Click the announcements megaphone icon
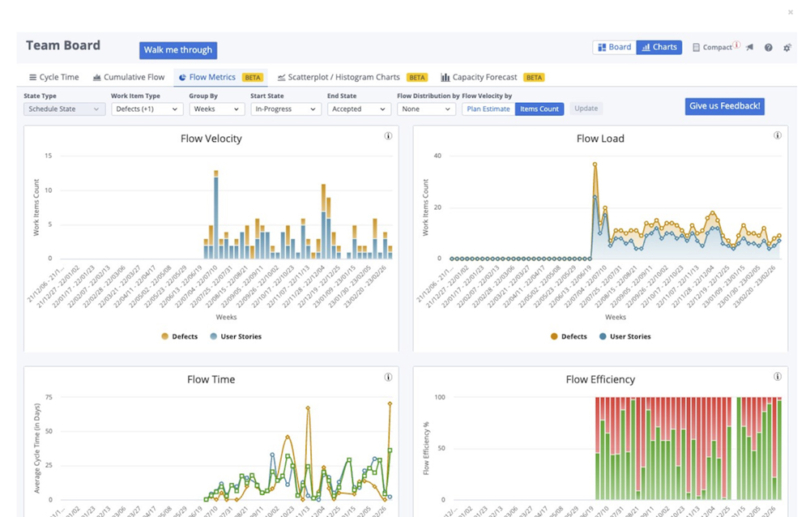Image resolution: width=810 pixels, height=517 pixels. (750, 47)
